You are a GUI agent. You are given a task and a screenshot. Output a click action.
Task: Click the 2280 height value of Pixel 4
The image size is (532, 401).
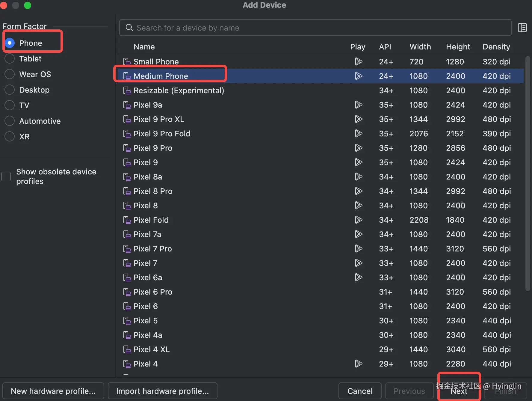456,364
